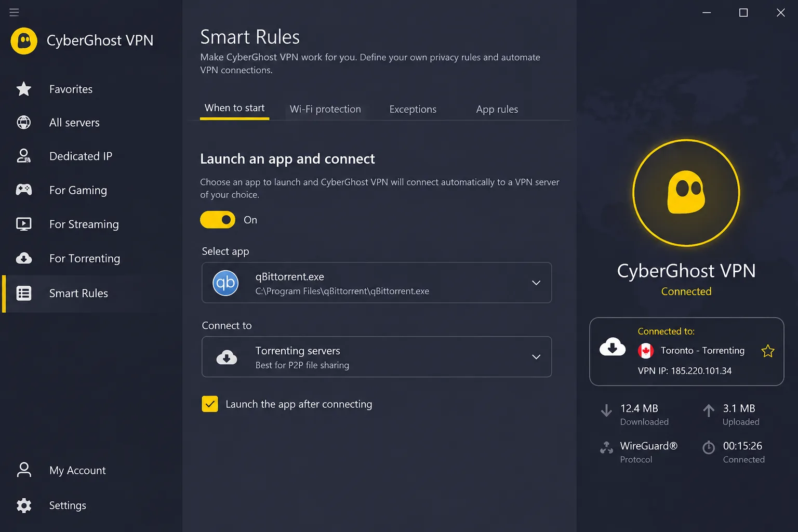Click the My Account person icon

coord(24,470)
